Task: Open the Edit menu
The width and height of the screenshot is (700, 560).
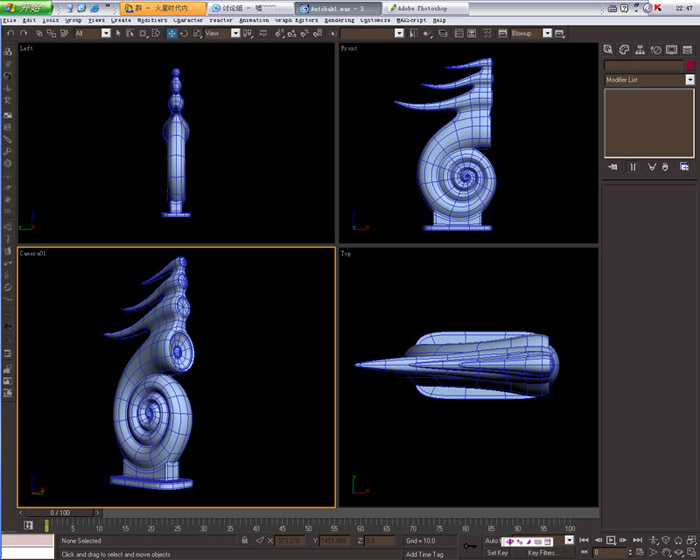Action: [x=29, y=20]
